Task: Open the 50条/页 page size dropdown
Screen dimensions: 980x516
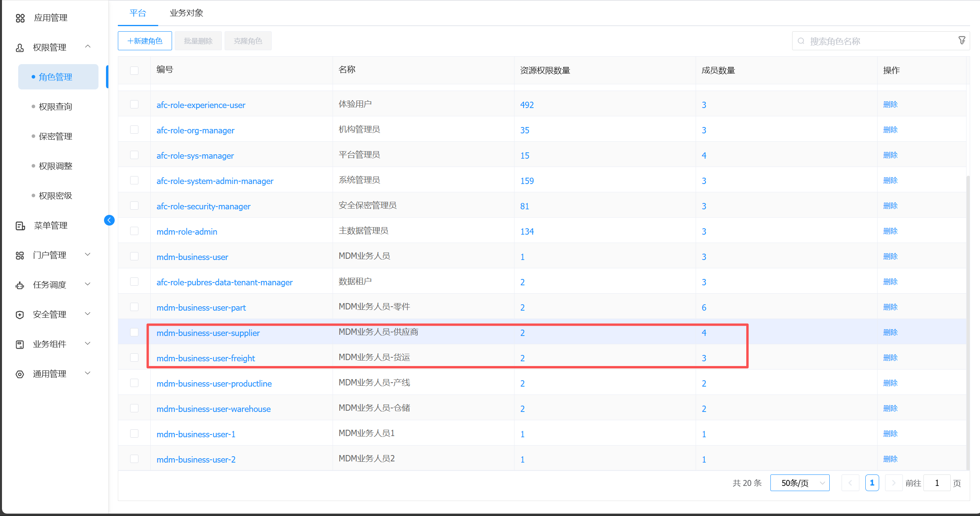Action: [800, 483]
